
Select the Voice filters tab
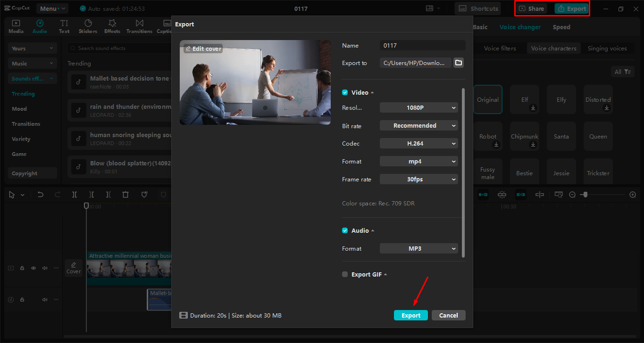click(x=500, y=48)
